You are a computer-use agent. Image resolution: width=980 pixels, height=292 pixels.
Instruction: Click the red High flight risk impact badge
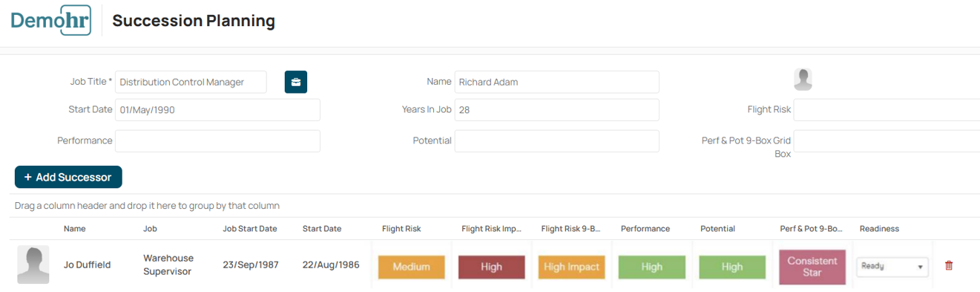pyautogui.click(x=491, y=267)
